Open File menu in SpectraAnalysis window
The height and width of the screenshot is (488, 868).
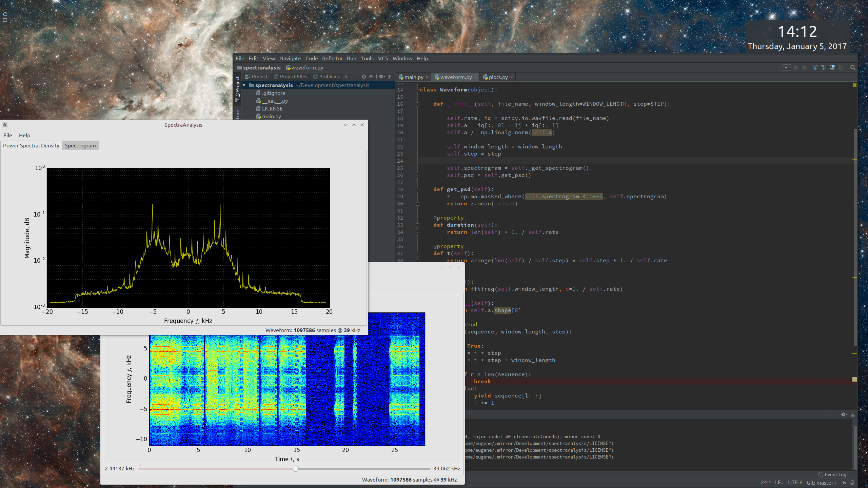(x=8, y=135)
